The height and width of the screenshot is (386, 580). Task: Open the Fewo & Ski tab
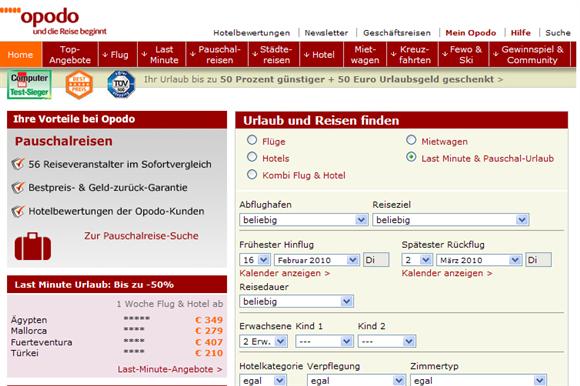pyautogui.click(x=463, y=54)
